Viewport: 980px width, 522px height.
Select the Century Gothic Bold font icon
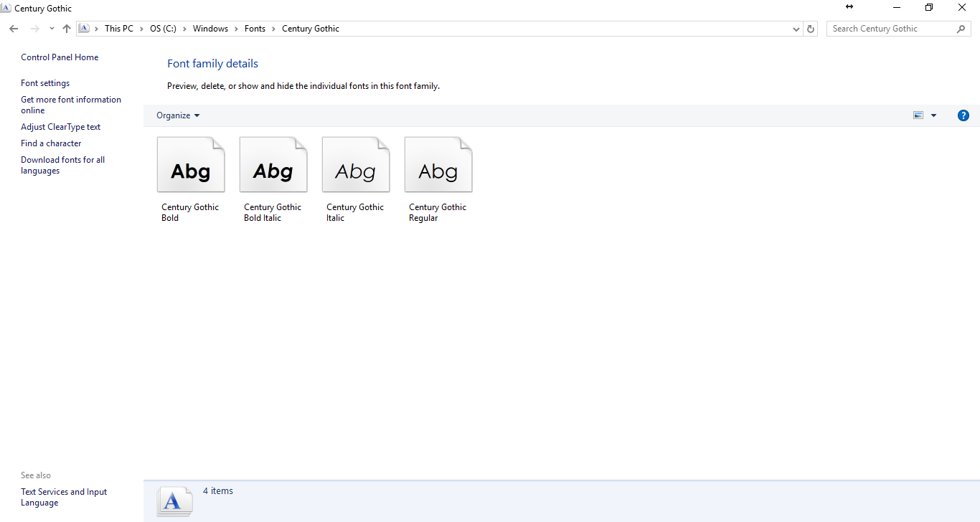click(191, 165)
